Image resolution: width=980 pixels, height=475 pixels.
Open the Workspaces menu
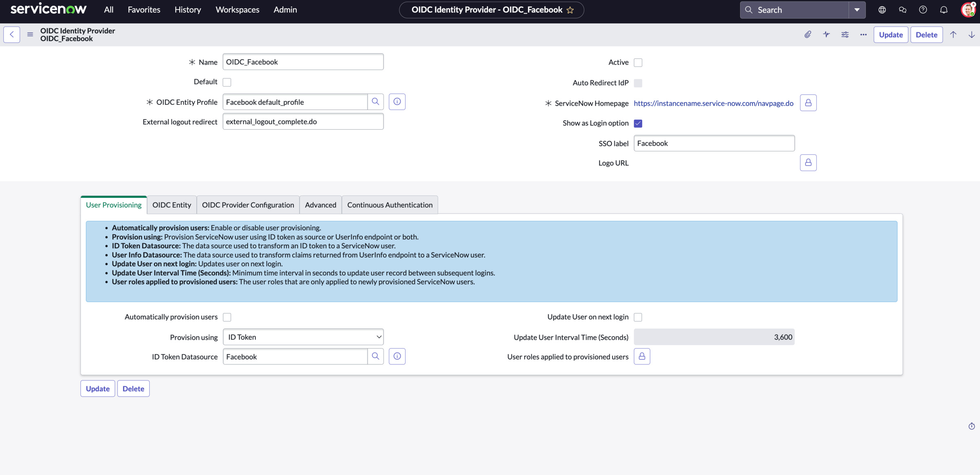[x=237, y=10]
